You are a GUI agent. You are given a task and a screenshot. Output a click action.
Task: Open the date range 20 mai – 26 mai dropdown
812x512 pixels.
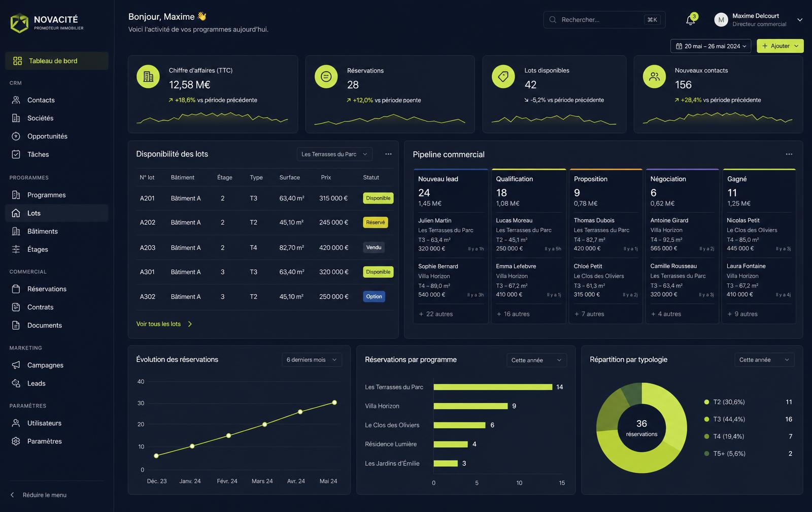coord(712,46)
